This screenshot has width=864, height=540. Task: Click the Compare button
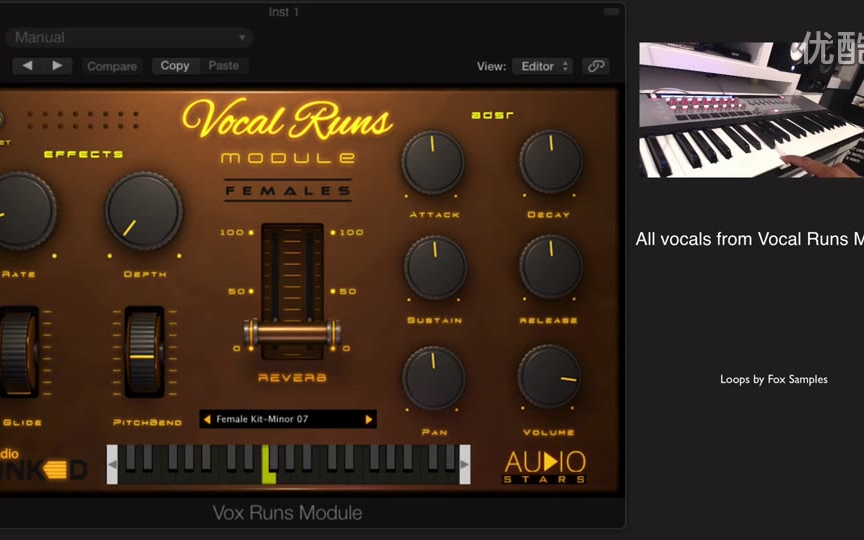[x=112, y=66]
